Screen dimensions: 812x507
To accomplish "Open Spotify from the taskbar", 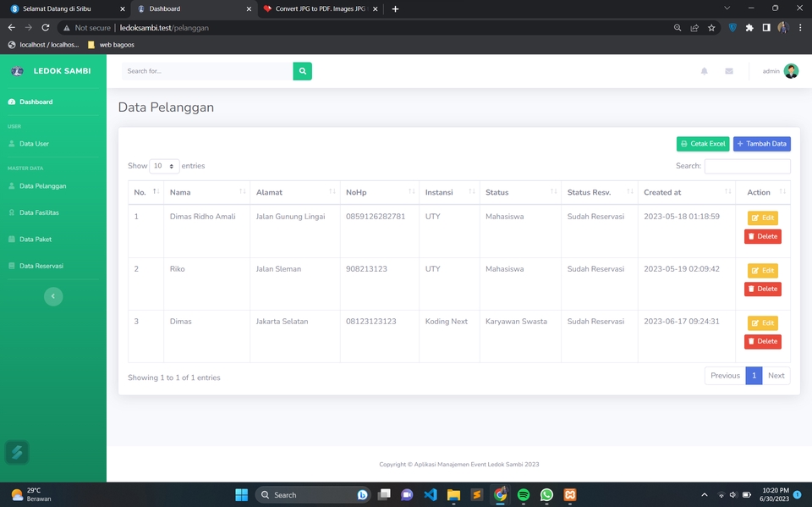I will click(x=524, y=494).
